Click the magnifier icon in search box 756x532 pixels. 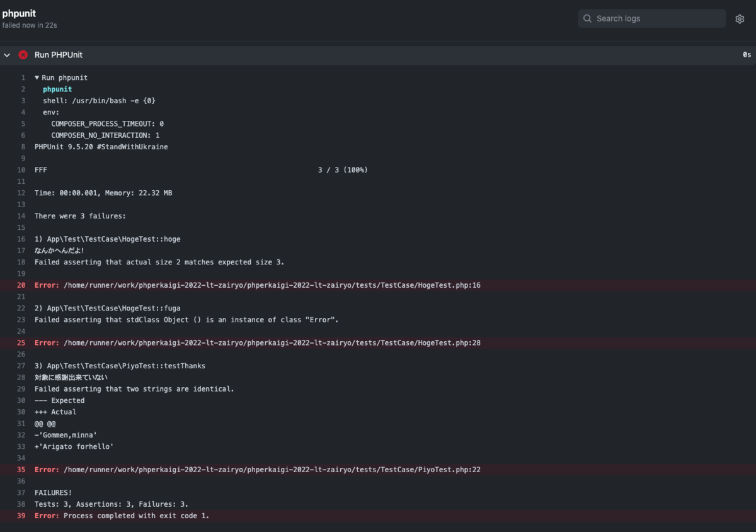[587, 18]
